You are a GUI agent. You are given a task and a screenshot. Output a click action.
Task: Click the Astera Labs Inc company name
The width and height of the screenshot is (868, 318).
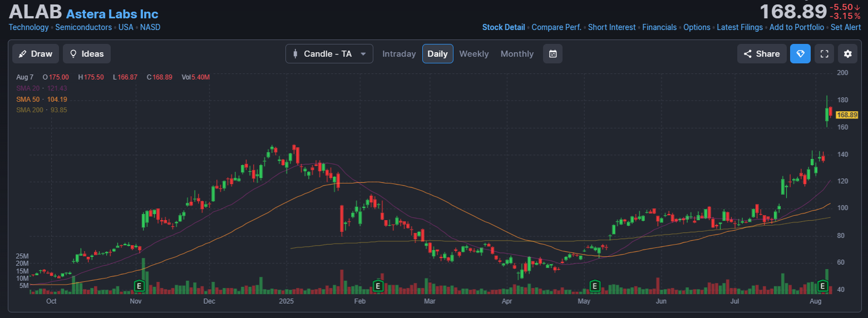[112, 14]
